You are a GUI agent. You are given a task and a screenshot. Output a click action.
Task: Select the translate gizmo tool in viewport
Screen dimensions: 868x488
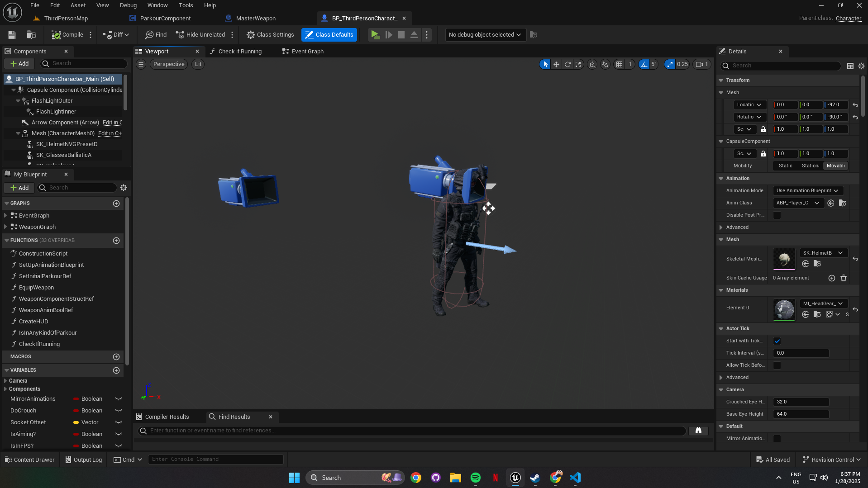556,64
